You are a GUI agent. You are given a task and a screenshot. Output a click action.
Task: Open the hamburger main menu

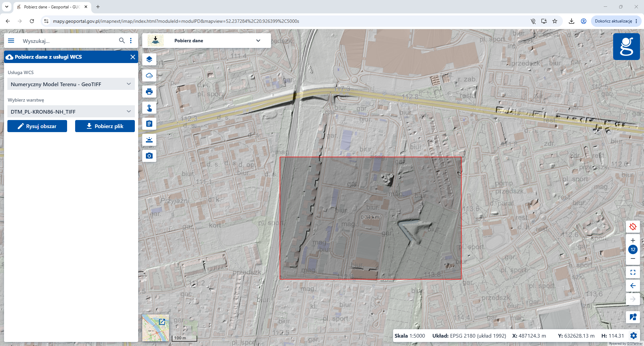tap(11, 41)
